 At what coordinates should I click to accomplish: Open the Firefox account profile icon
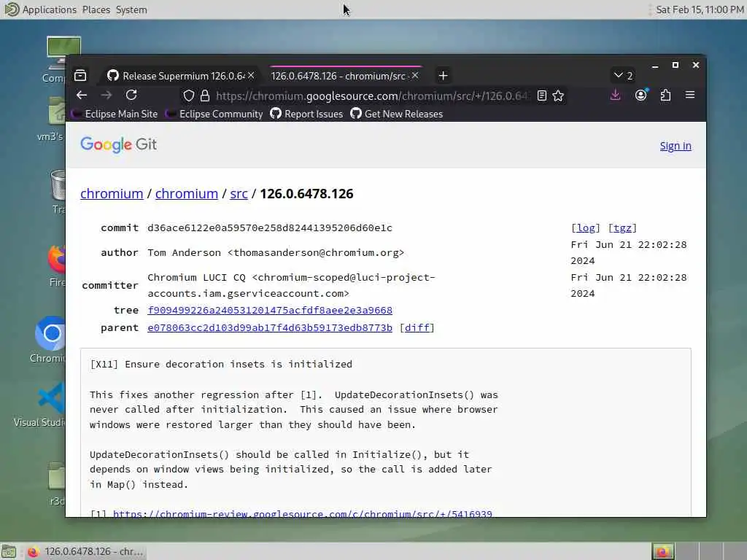pyautogui.click(x=641, y=96)
